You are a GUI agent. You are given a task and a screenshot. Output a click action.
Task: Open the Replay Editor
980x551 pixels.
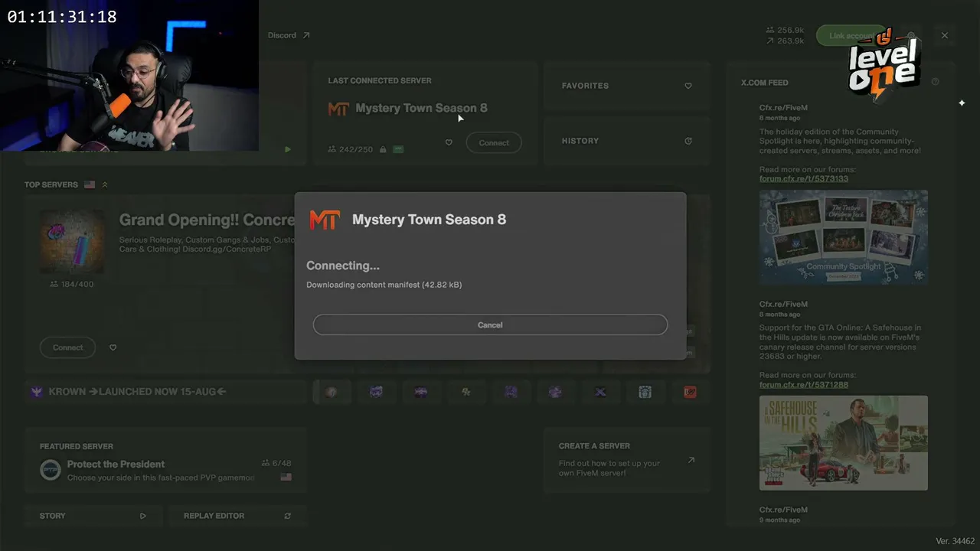click(237, 516)
